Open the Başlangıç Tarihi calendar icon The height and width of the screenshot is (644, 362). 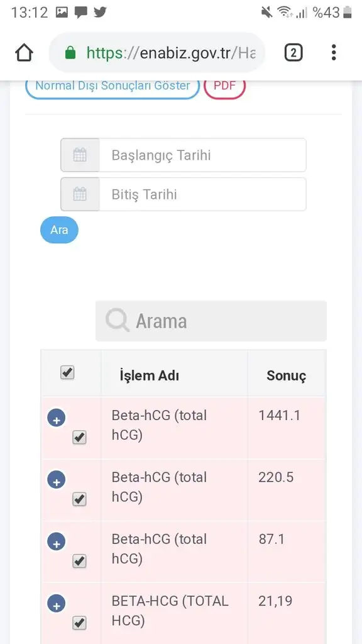pyautogui.click(x=79, y=155)
